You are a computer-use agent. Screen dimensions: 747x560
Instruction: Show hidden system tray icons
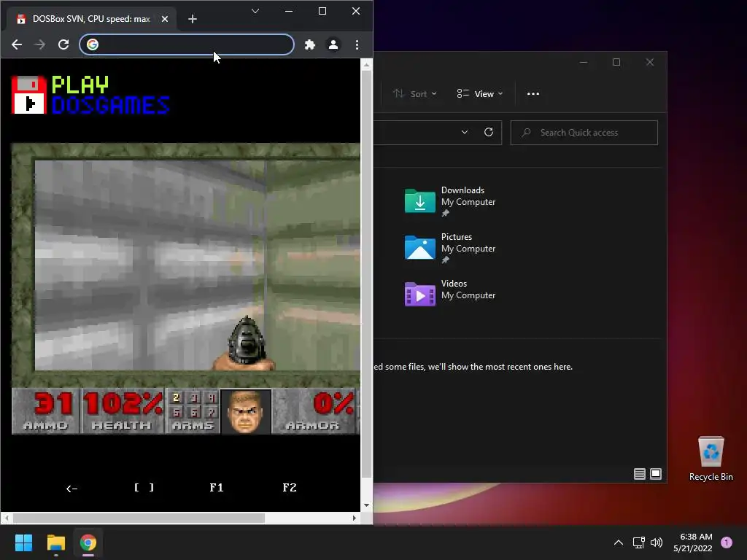tap(619, 542)
